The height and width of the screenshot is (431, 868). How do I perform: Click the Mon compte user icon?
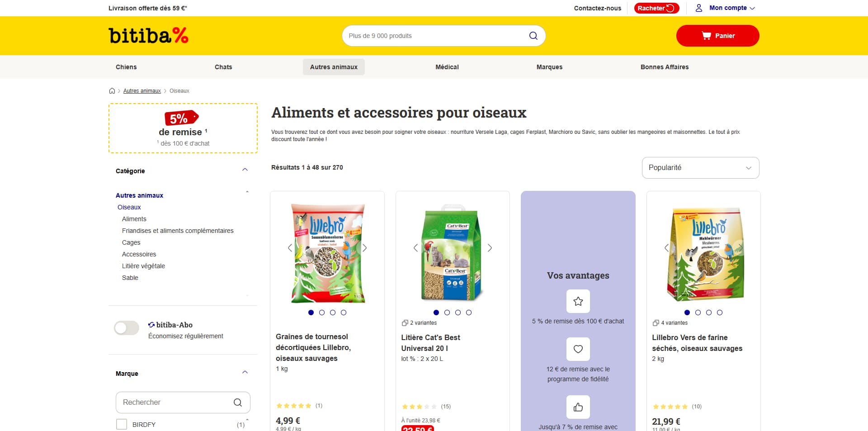(699, 8)
